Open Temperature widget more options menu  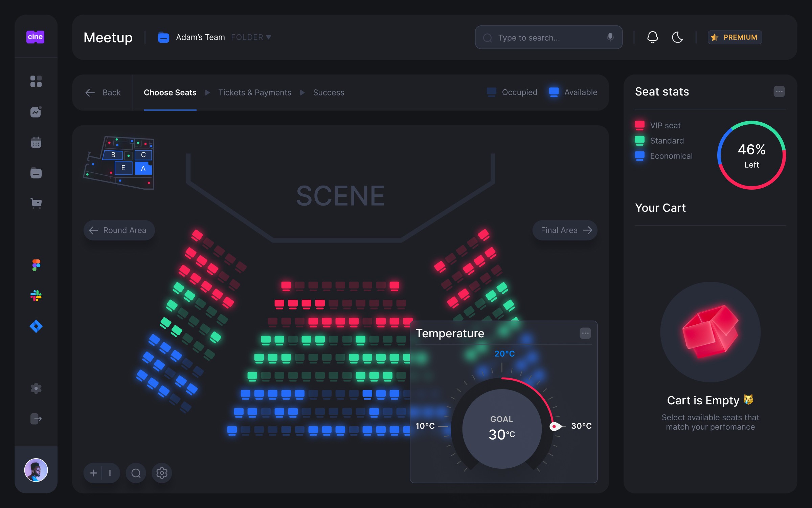[x=585, y=333]
